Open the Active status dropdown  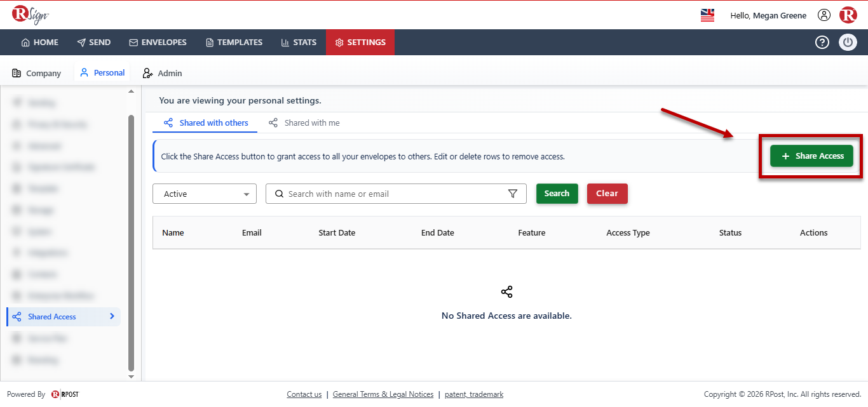[205, 194]
